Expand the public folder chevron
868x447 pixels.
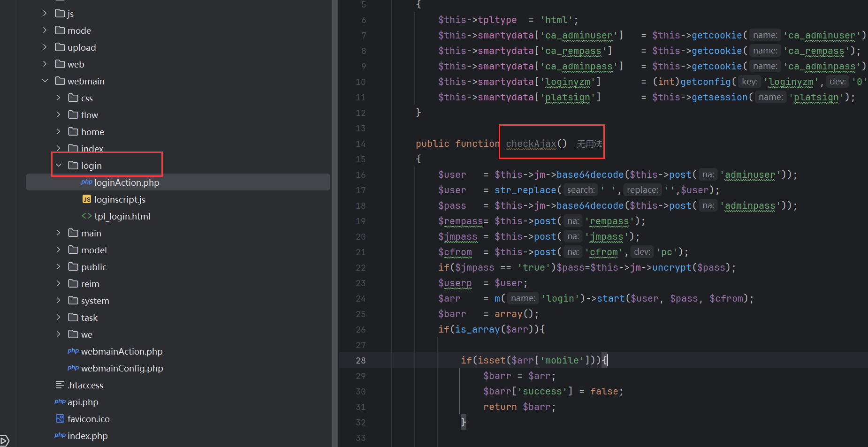(x=59, y=266)
